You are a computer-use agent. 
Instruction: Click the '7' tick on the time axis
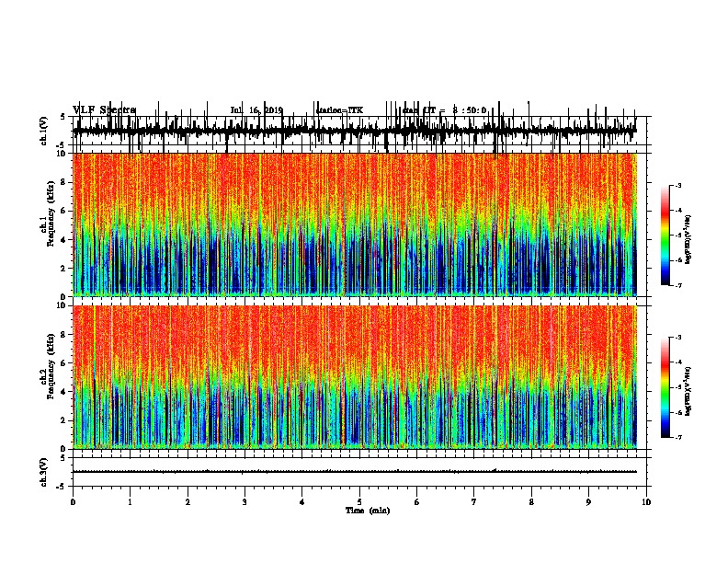coord(474,502)
